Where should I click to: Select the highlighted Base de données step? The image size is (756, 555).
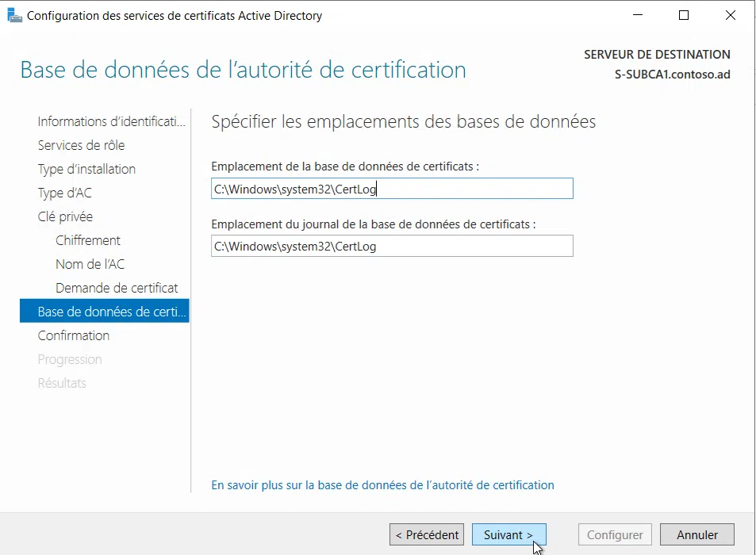click(104, 311)
